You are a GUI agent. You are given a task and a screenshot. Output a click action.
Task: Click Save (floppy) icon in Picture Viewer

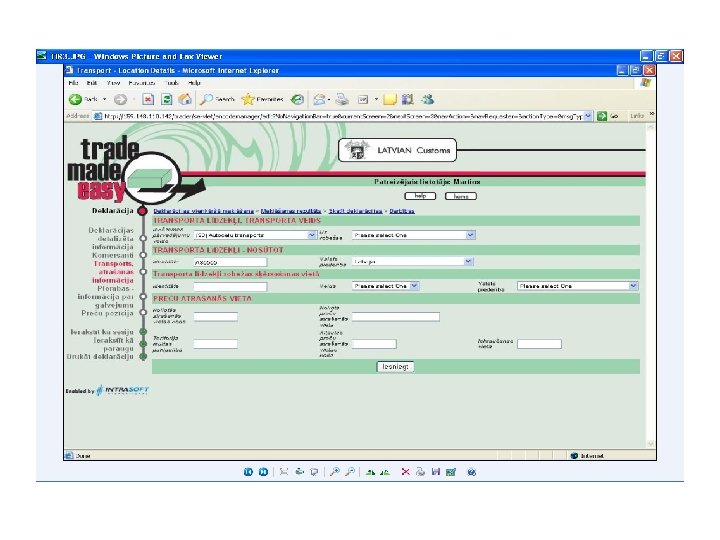tap(436, 472)
